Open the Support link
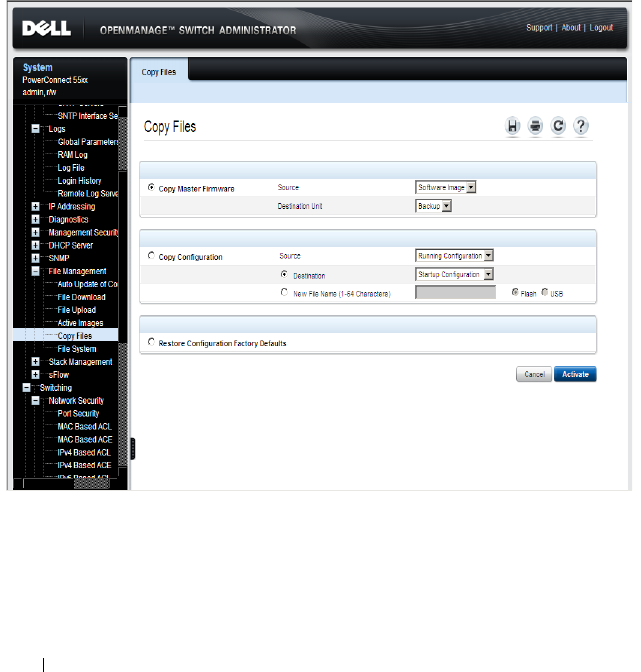This screenshot has height=672, width=641. pyautogui.click(x=539, y=27)
